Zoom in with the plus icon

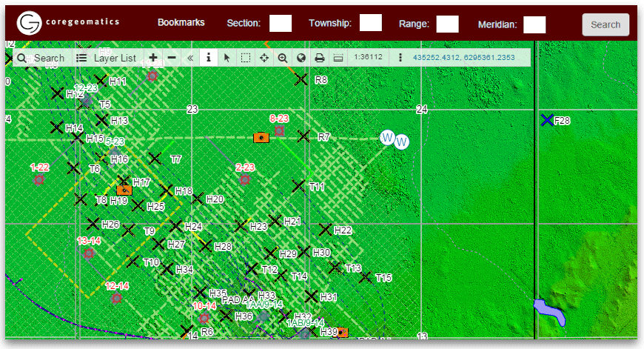click(x=153, y=58)
